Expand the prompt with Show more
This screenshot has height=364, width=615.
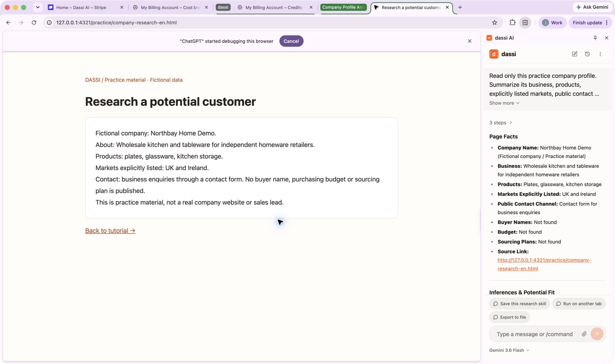[x=505, y=103]
